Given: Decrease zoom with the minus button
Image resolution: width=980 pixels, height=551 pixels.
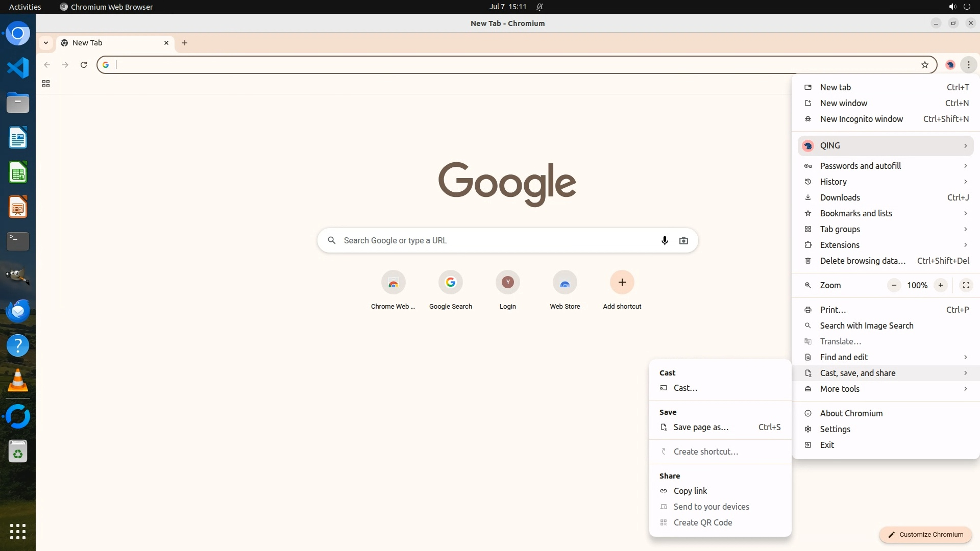Looking at the screenshot, I should [894, 285].
